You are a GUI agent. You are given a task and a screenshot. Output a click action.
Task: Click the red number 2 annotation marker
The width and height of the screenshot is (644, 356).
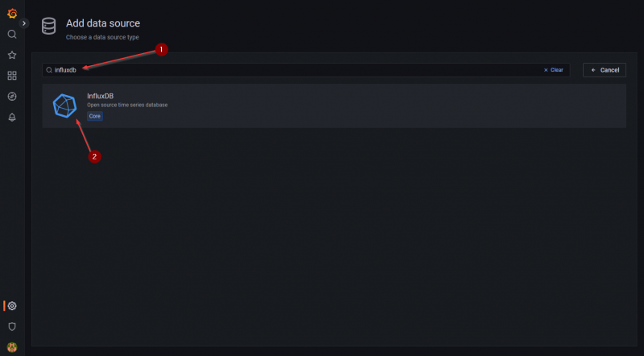tap(94, 157)
